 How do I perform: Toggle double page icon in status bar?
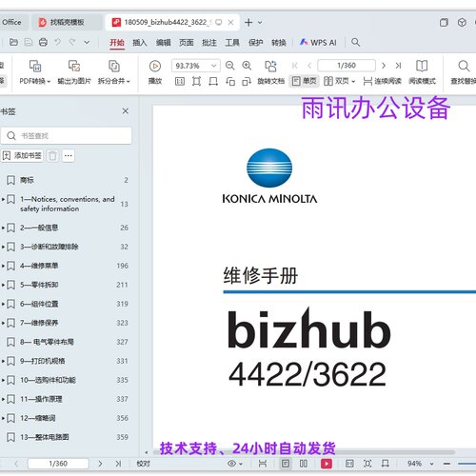tap(304, 464)
